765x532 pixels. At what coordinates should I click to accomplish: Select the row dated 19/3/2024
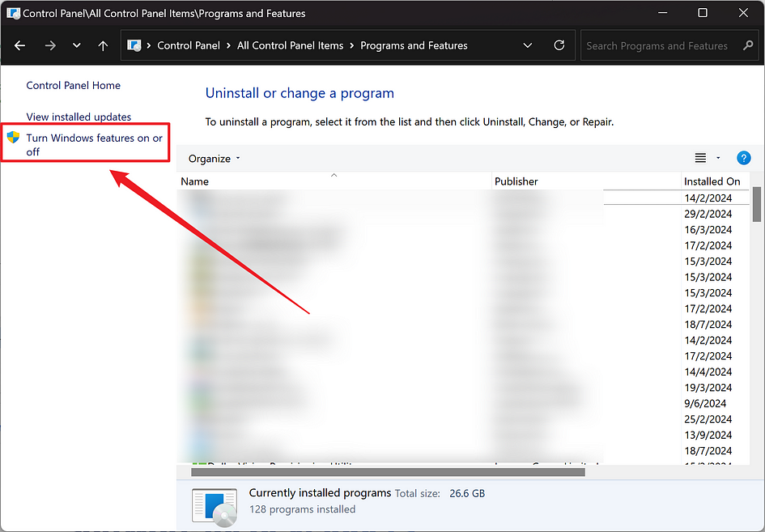tap(463, 388)
